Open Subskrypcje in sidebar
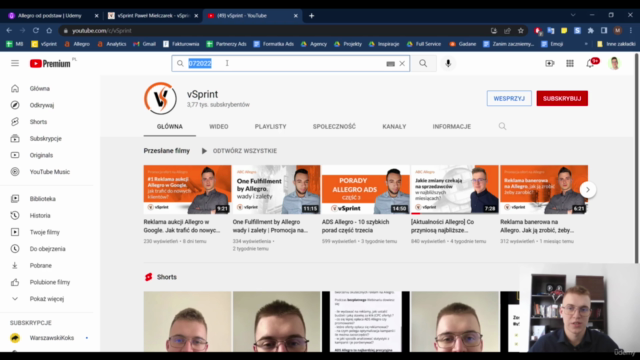640x360 pixels. [47, 139]
